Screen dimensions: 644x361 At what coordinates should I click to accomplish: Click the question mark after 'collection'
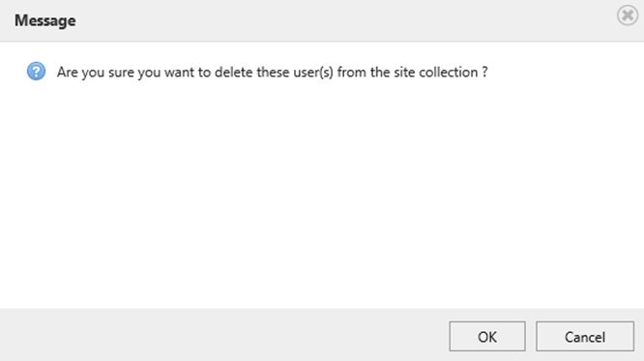coord(485,73)
